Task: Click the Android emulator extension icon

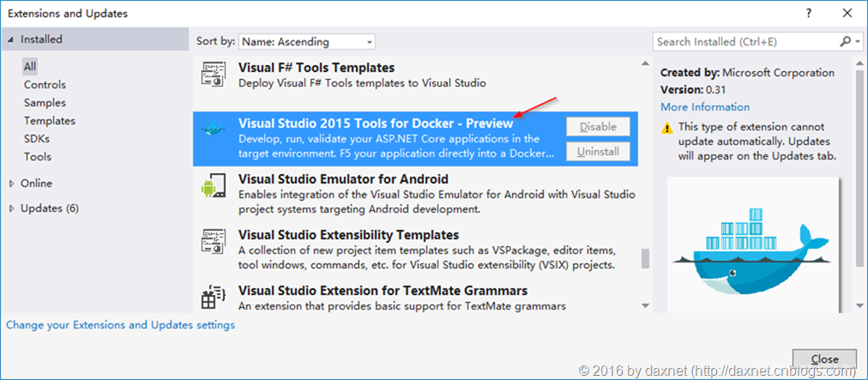Action: [213, 186]
